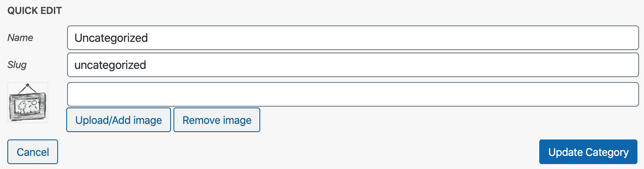Screen dimensions: 644x169
Task: Click the Name text field
Action: [x=353, y=38]
